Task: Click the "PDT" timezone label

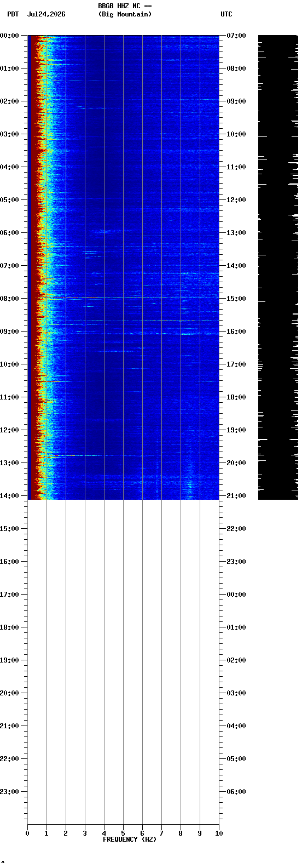Action: (13, 14)
